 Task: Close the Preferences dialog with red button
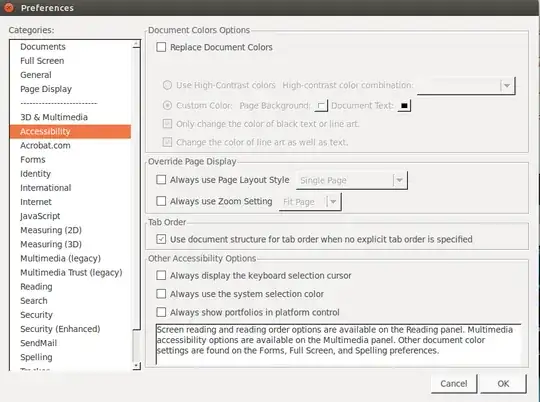8,7
